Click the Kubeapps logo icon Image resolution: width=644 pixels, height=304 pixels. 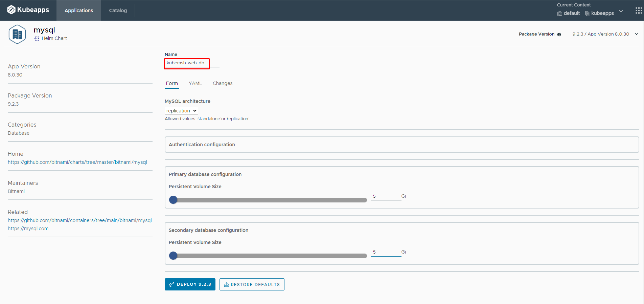pos(11,10)
